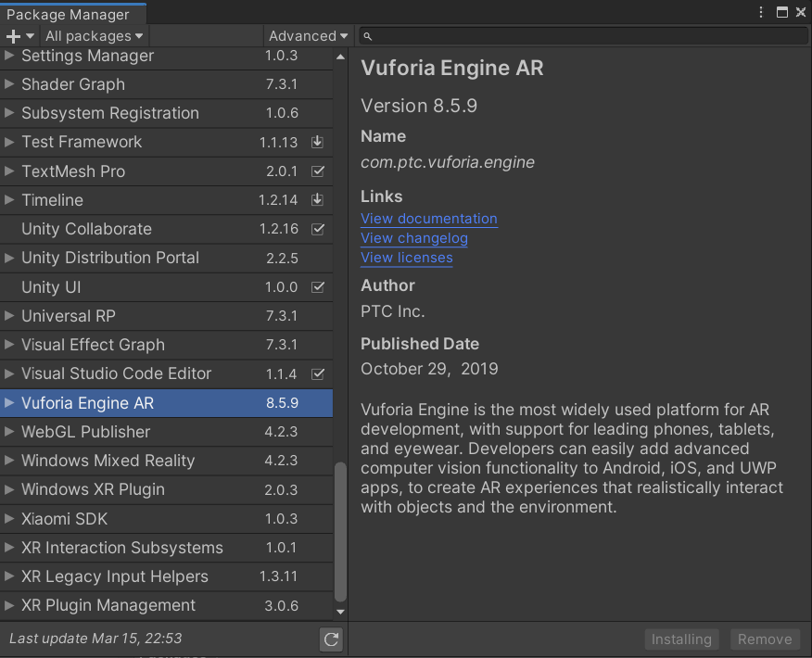Open dropdown arrow beside the plus icon

click(30, 36)
